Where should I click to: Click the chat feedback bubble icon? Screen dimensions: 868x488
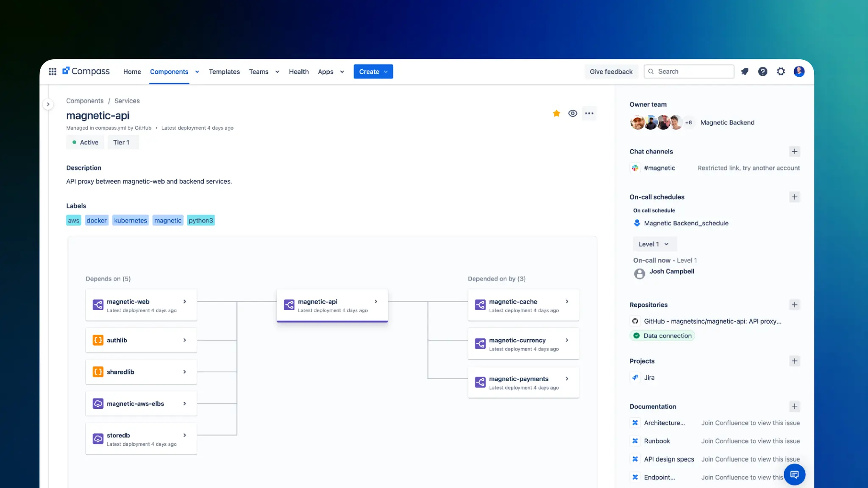pyautogui.click(x=794, y=474)
